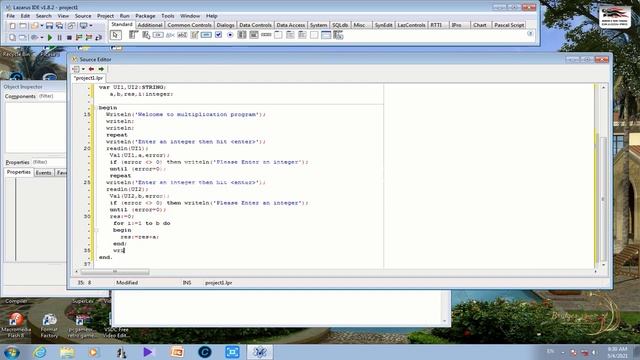Click the Open file toolbar icon
640x360 pixels.
pyautogui.click(x=35, y=26)
